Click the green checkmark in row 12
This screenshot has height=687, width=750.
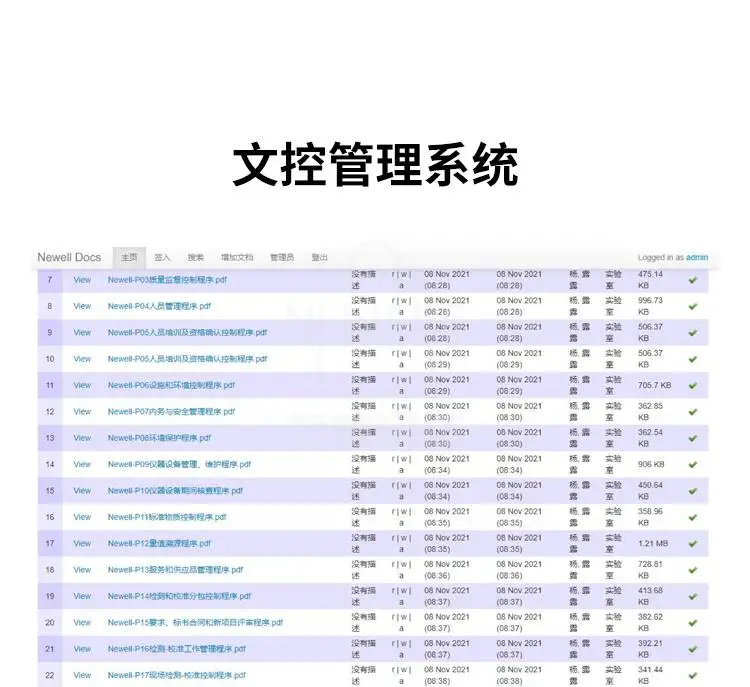[x=693, y=411]
